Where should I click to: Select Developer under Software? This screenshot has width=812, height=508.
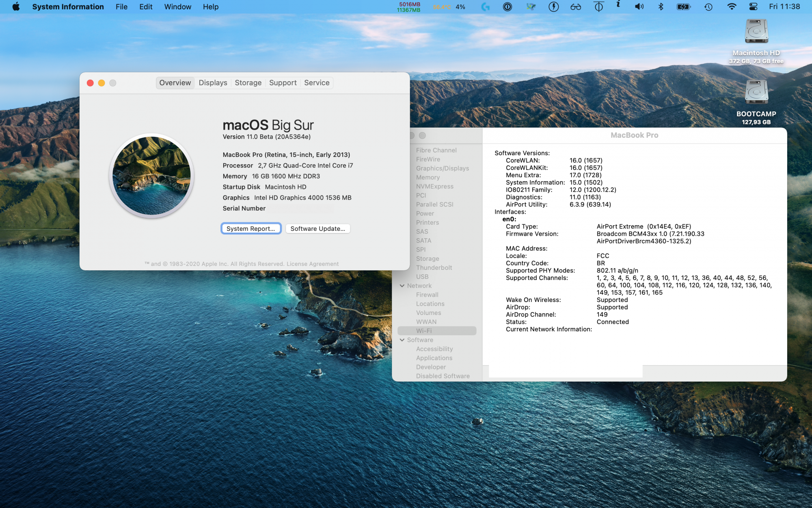[x=431, y=367]
